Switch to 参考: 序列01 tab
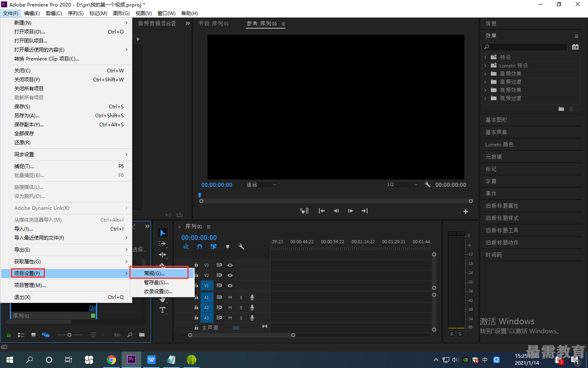The height and width of the screenshot is (368, 588). 262,24
